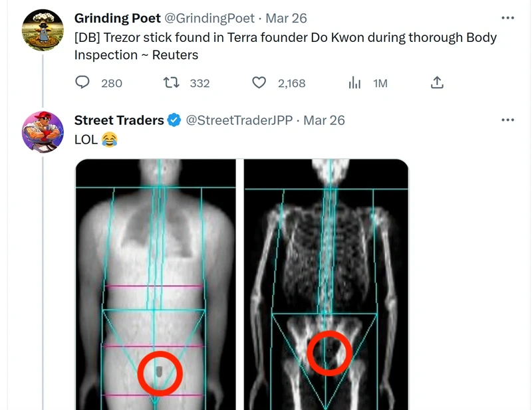Open the Mar 26 timestamp on Grinding Poet's tweet
This screenshot has width=532, height=410.
click(286, 18)
